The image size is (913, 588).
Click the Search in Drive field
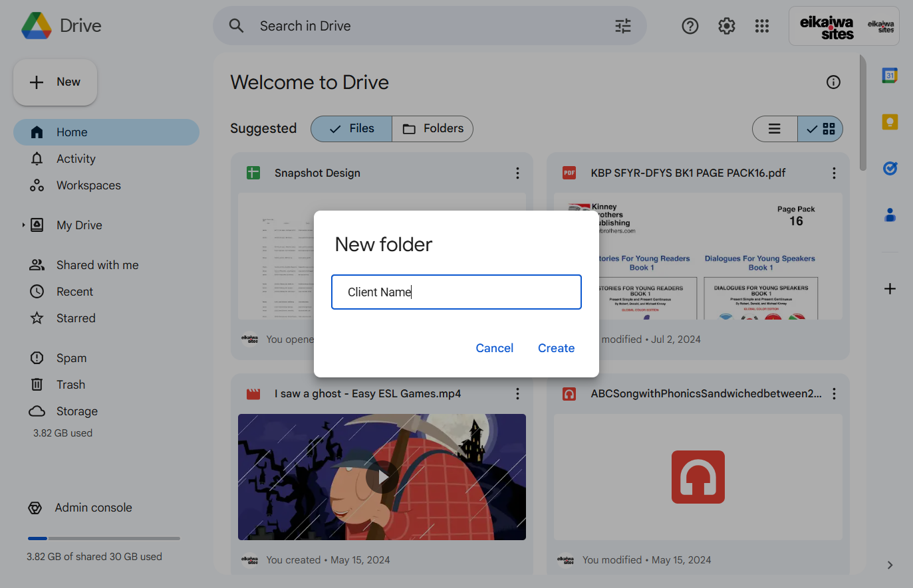pyautogui.click(x=430, y=26)
